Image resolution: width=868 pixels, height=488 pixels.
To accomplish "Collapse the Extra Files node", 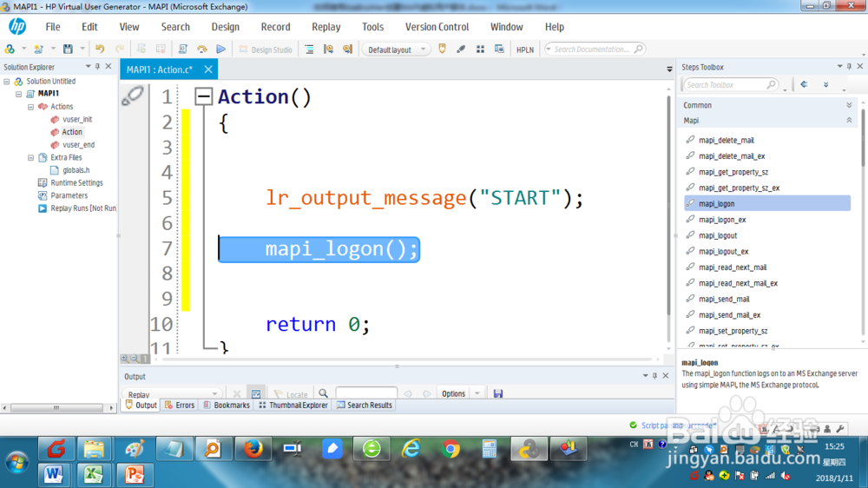I will pyautogui.click(x=31, y=157).
